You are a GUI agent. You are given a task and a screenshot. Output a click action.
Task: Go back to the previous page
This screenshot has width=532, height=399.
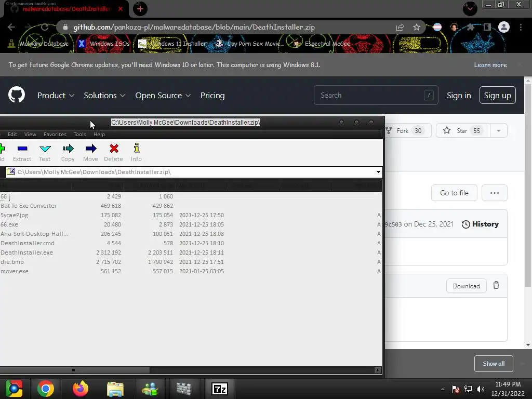[11, 27]
